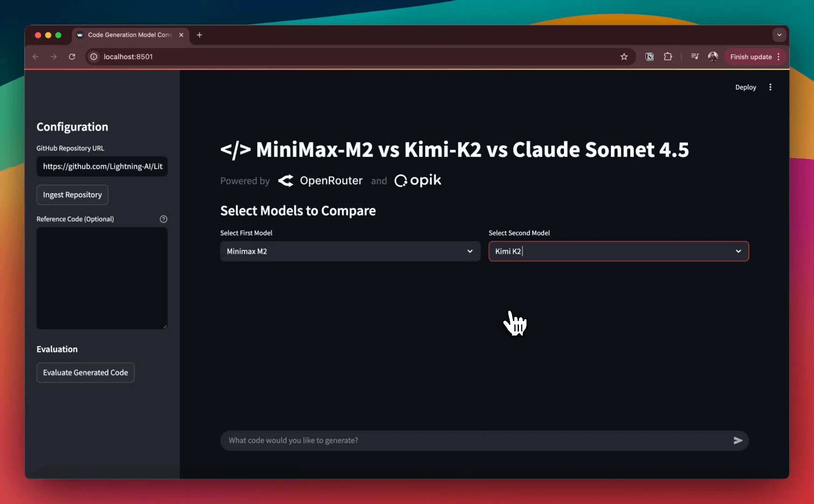This screenshot has width=814, height=504.
Task: Click the browser forward arrow
Action: click(54, 56)
